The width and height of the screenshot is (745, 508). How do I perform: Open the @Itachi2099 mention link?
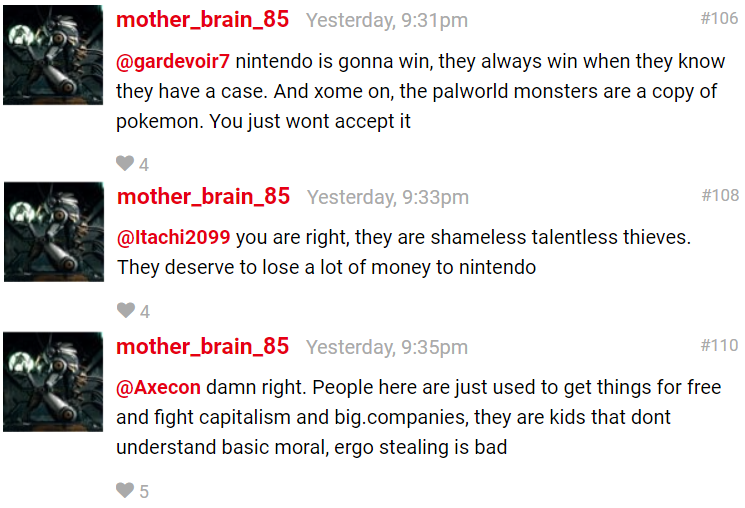click(x=174, y=237)
